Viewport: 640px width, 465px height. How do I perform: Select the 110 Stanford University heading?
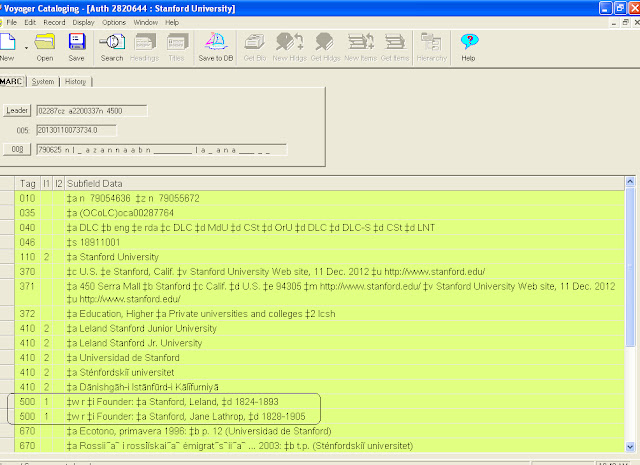[x=344, y=257]
